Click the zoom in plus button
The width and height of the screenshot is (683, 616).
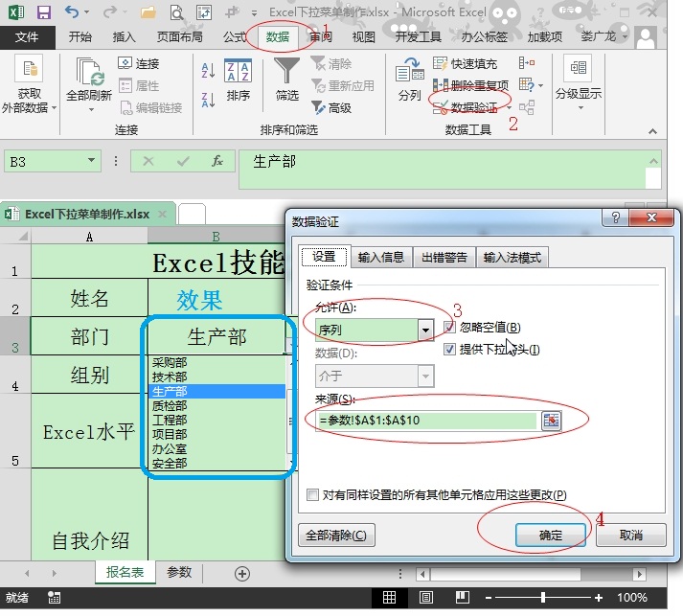coord(599,598)
